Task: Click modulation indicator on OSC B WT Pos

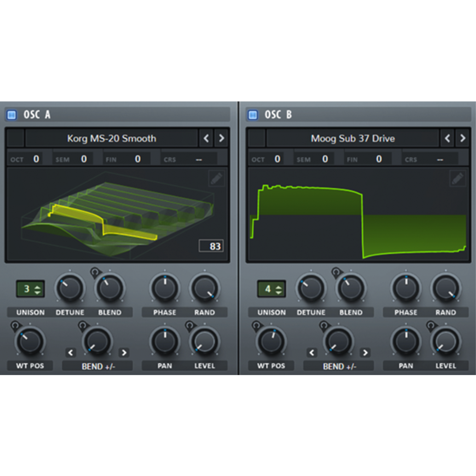Action: [x=257, y=326]
